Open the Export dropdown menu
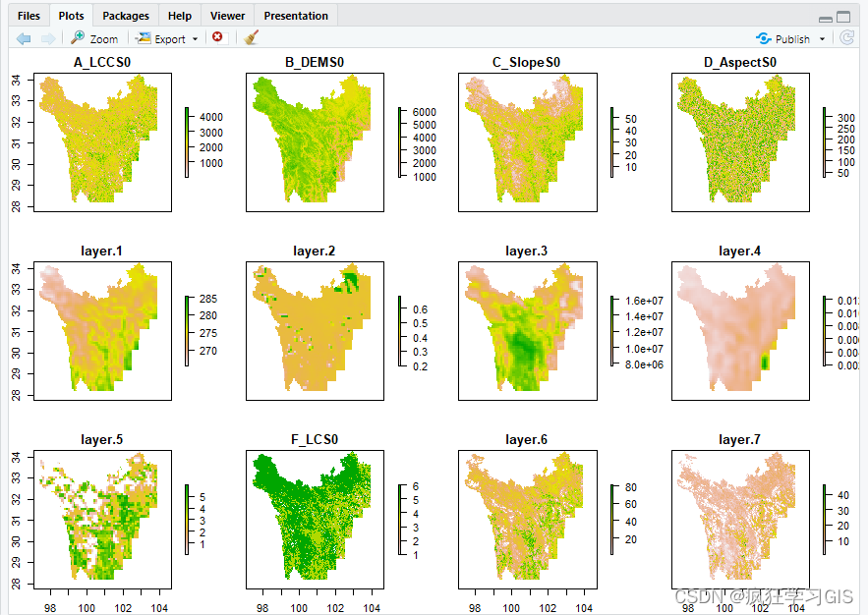The height and width of the screenshot is (615, 868). point(166,38)
